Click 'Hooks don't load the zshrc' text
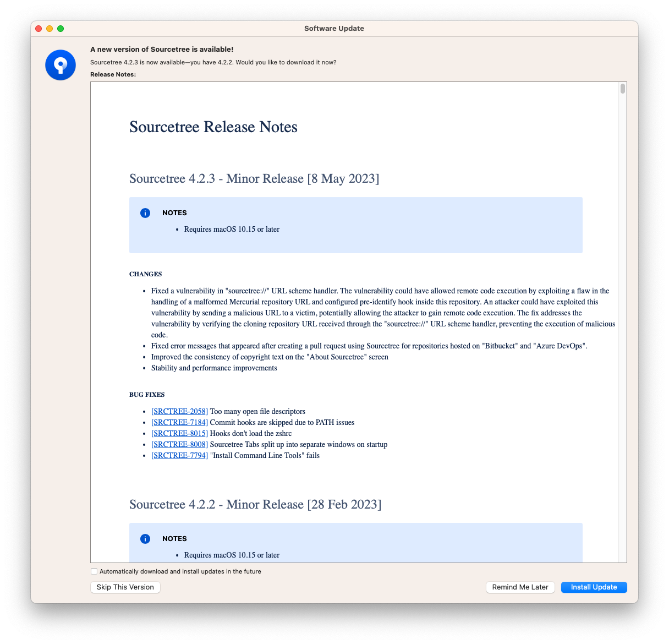Screen dimensions: 669x644 point(251,433)
